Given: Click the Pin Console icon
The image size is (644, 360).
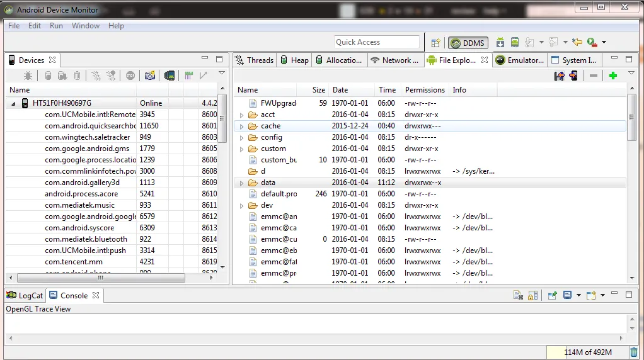Looking at the screenshot, I should point(553,295).
